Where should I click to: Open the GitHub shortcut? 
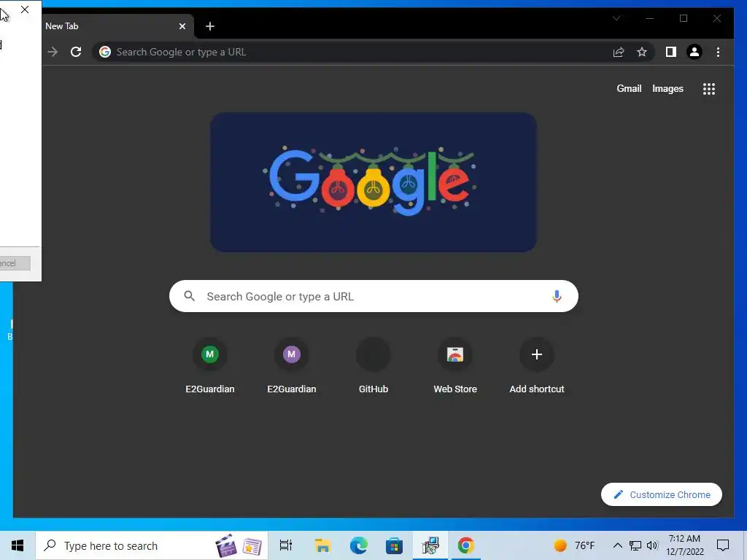click(373, 365)
